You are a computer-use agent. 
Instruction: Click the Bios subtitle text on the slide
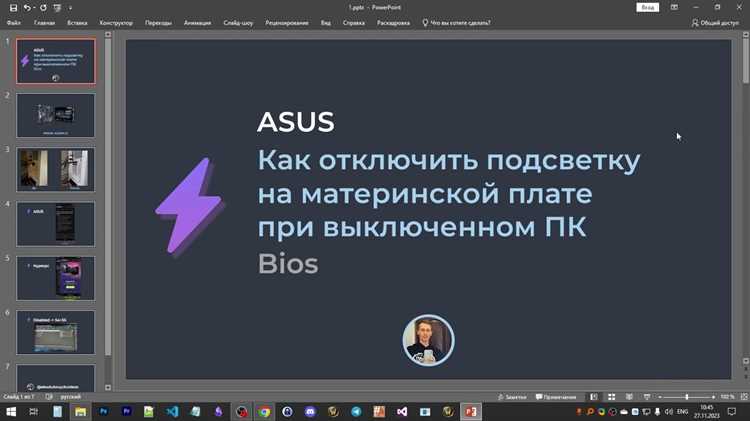click(288, 264)
